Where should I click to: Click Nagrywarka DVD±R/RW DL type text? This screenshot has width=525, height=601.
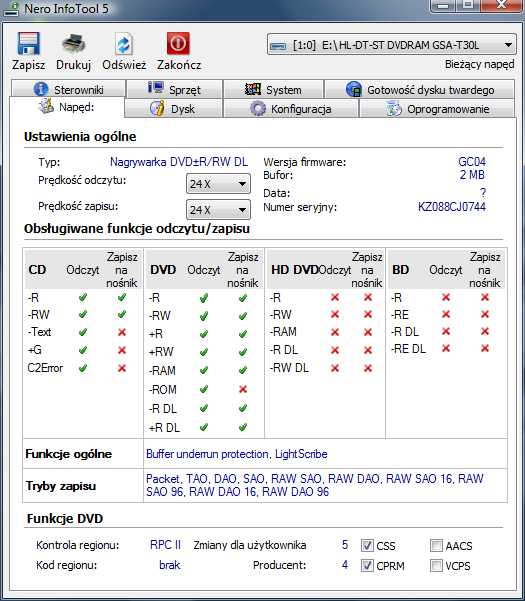(x=179, y=162)
